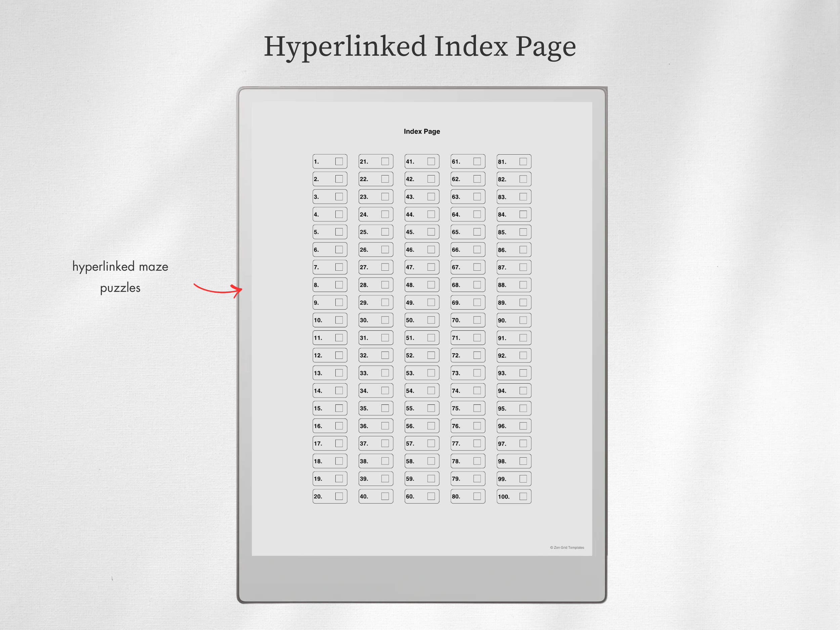
Task: Tick the checkbox beside number 25
Action: click(x=385, y=232)
